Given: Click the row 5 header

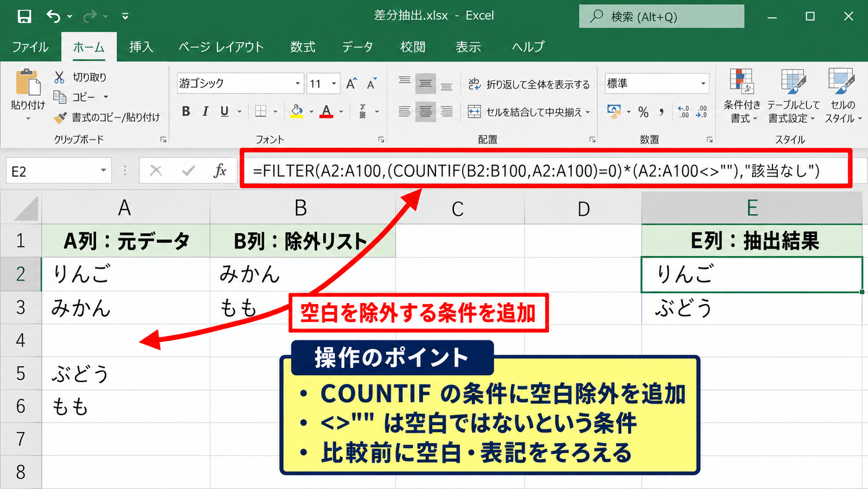Looking at the screenshot, I should [21, 373].
